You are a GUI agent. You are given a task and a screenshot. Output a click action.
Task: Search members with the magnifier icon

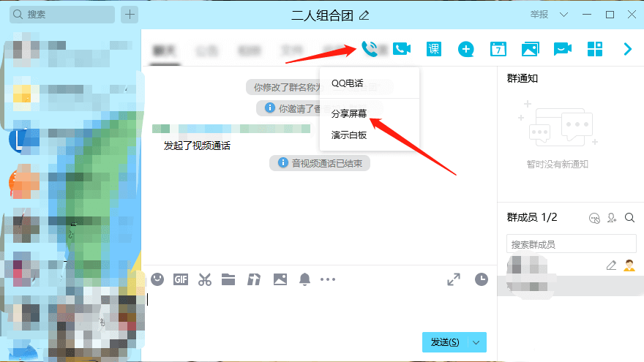coord(629,217)
